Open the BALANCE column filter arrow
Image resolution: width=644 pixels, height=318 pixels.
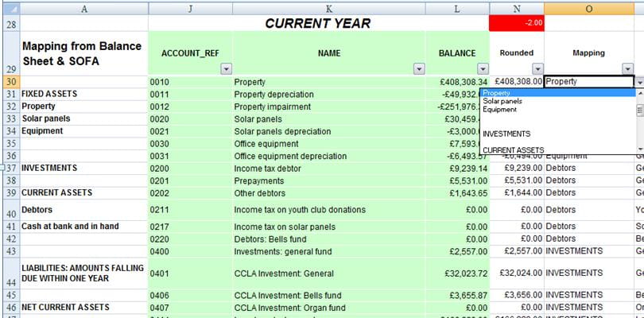482,69
